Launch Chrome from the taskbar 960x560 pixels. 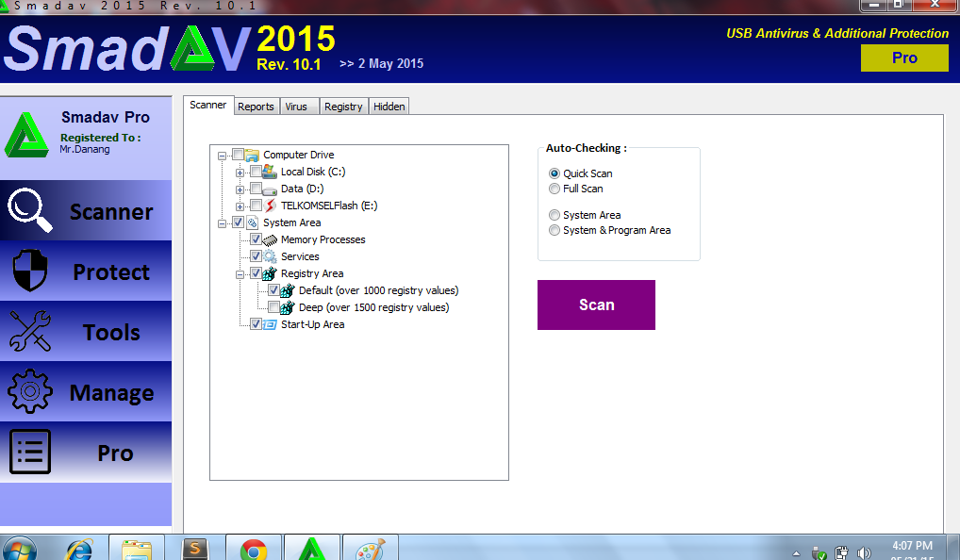click(x=254, y=547)
